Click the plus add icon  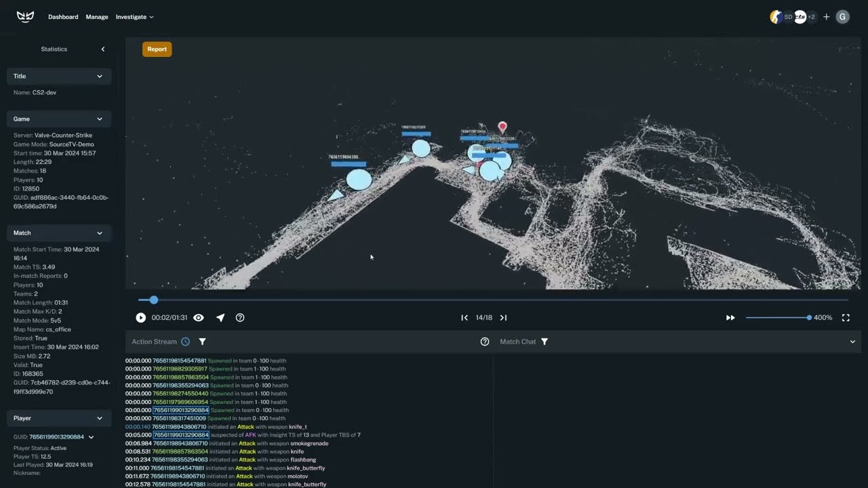[x=826, y=17]
